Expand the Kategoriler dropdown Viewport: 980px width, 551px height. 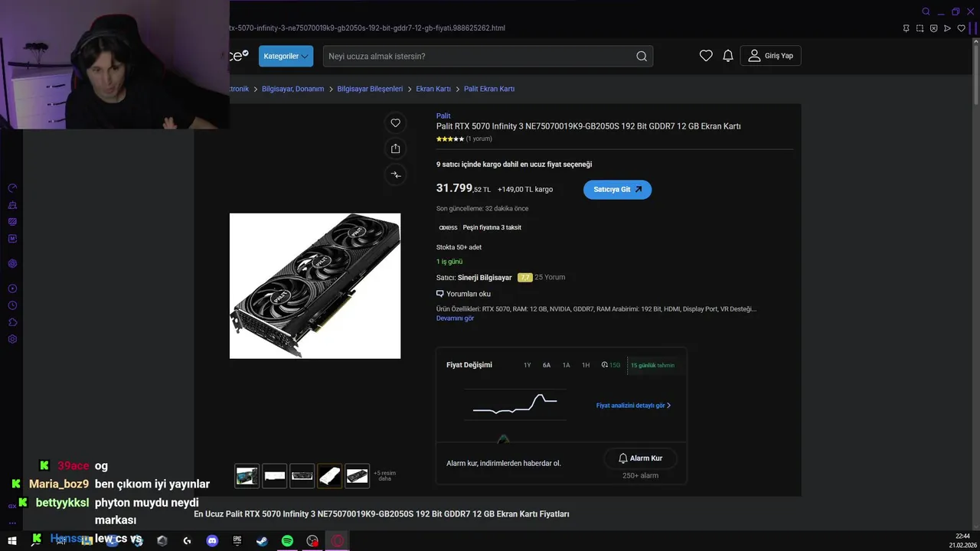[x=286, y=56]
